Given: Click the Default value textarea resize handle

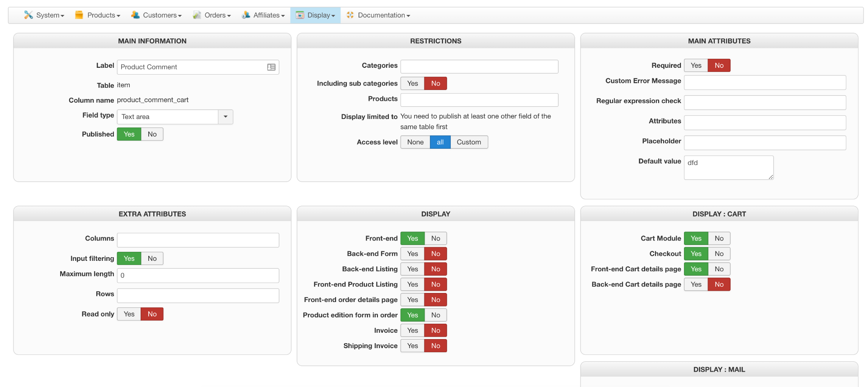Looking at the screenshot, I should pyautogui.click(x=771, y=177).
